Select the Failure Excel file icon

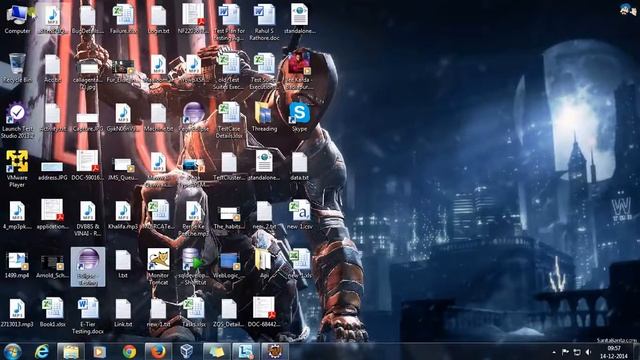pos(123,19)
